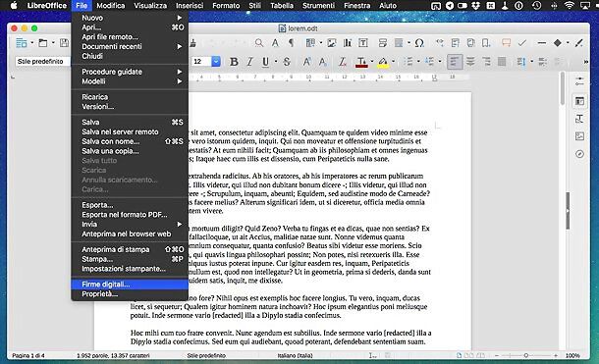Toggle Bold formatting
Viewport: 599px width, 364px height.
pos(234,62)
